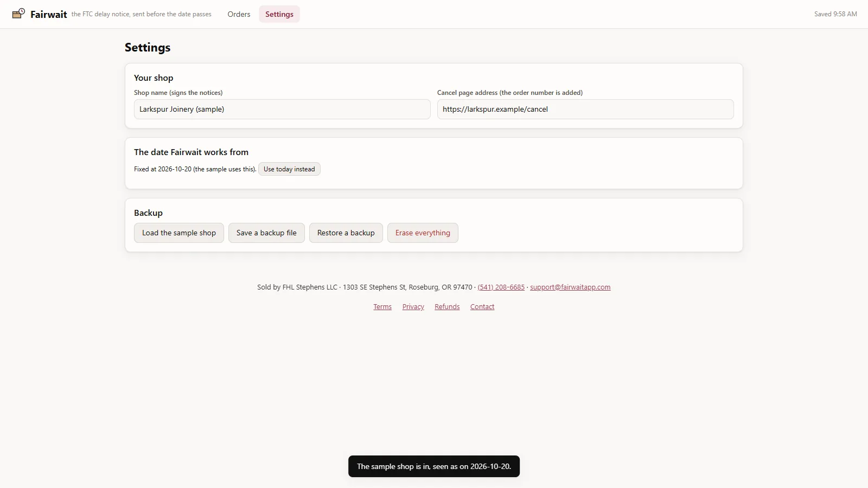This screenshot has width=868, height=488.
Task: Switch to the Settings tab
Action: tap(279, 14)
